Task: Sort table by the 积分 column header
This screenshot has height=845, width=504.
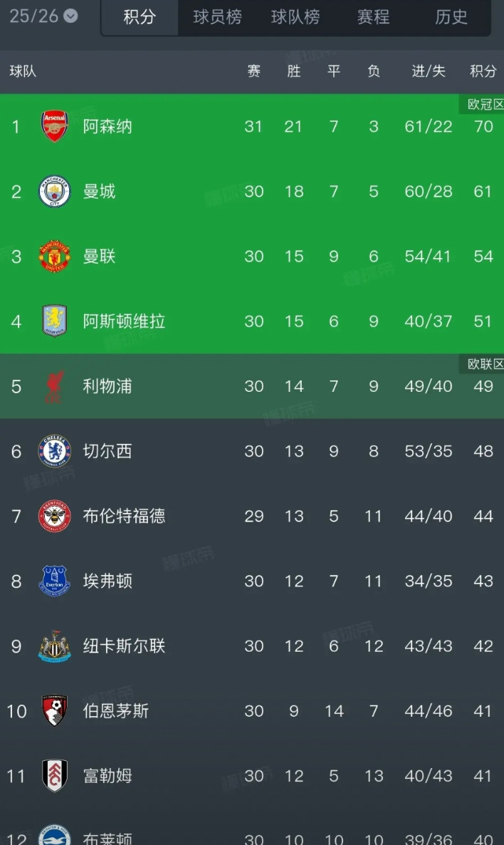Action: pos(483,72)
